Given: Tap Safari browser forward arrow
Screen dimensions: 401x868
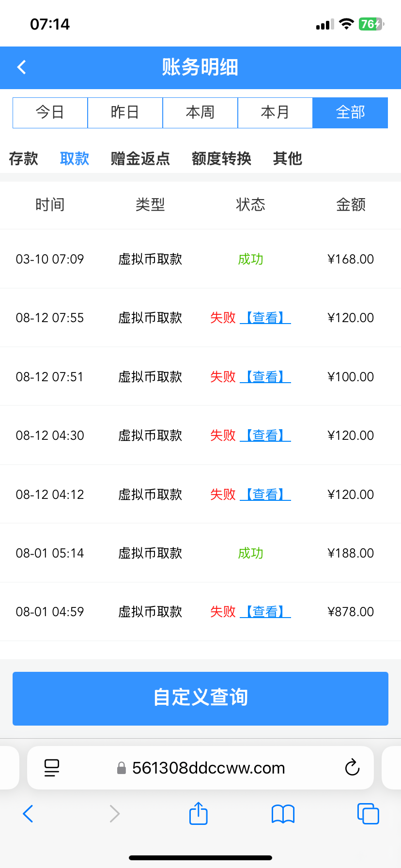Looking at the screenshot, I should coord(114,814).
